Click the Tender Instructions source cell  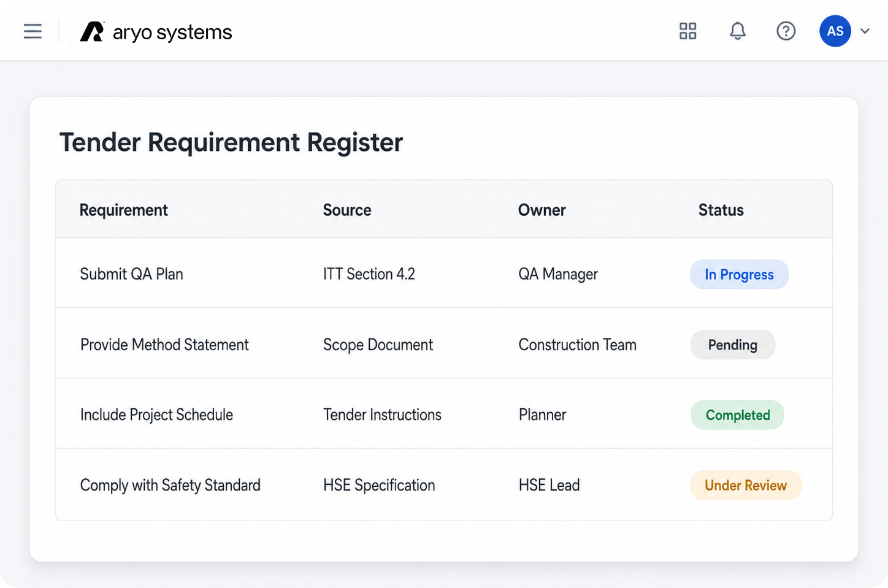click(382, 415)
